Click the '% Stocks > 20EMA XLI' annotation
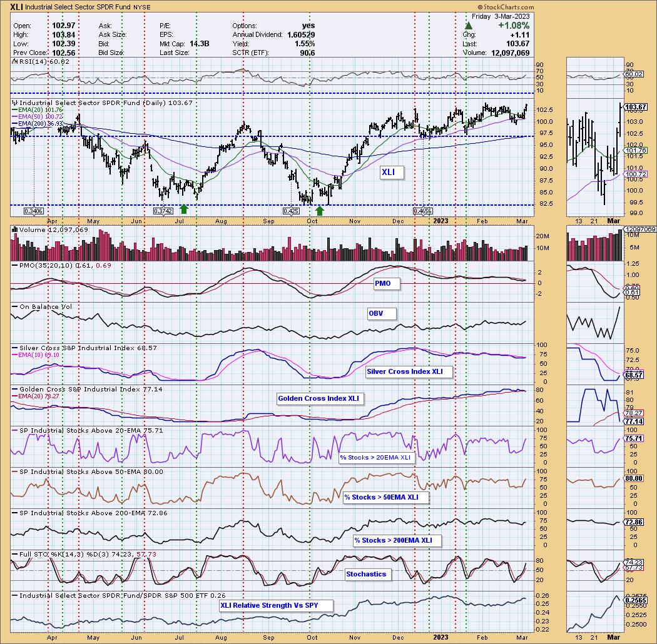Screen dimensions: 657x644 (x=377, y=457)
